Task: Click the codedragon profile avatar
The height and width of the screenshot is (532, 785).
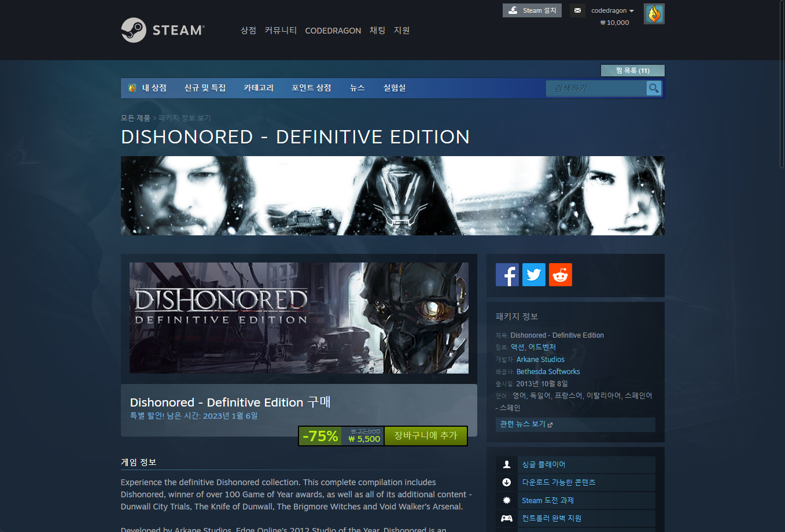Action: 654,14
